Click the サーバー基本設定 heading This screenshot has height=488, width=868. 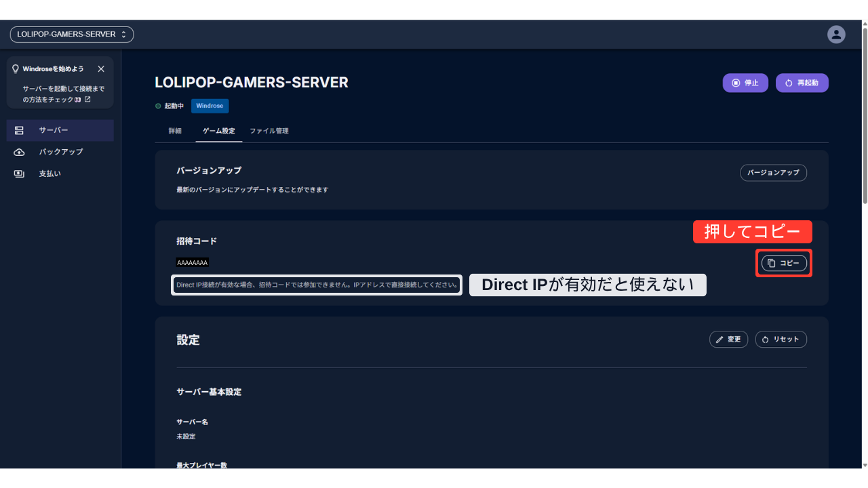coord(209,392)
